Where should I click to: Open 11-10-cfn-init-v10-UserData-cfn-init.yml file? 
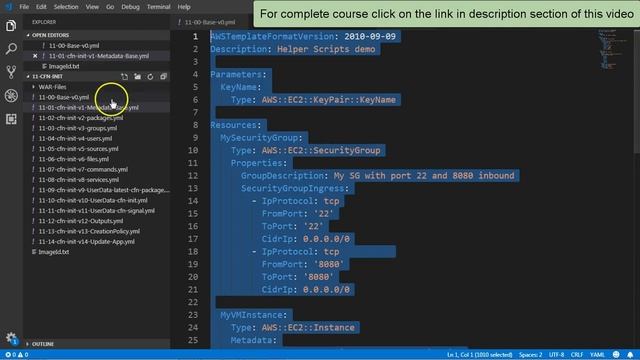(x=93, y=200)
